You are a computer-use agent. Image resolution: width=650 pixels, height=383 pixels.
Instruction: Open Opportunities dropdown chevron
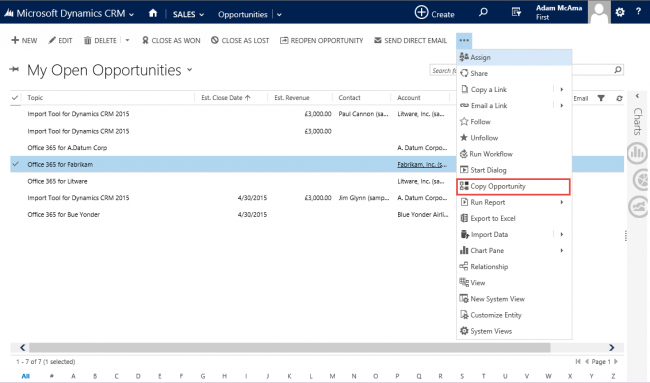(x=279, y=15)
